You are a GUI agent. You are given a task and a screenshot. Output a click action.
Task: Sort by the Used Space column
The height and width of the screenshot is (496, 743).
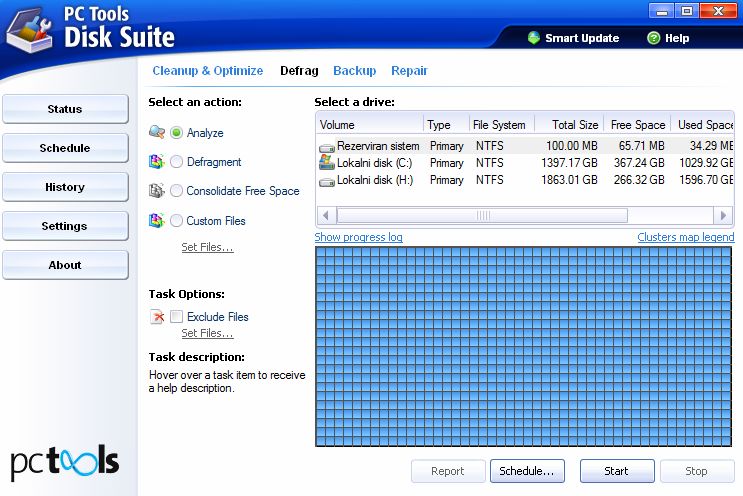pos(702,125)
